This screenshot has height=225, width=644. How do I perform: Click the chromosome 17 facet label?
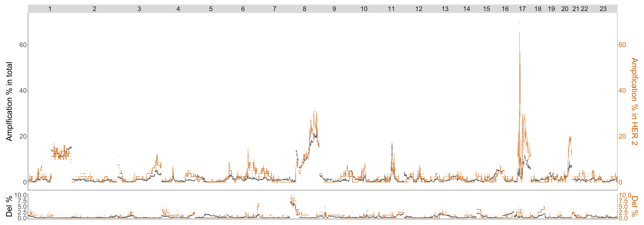pyautogui.click(x=522, y=9)
